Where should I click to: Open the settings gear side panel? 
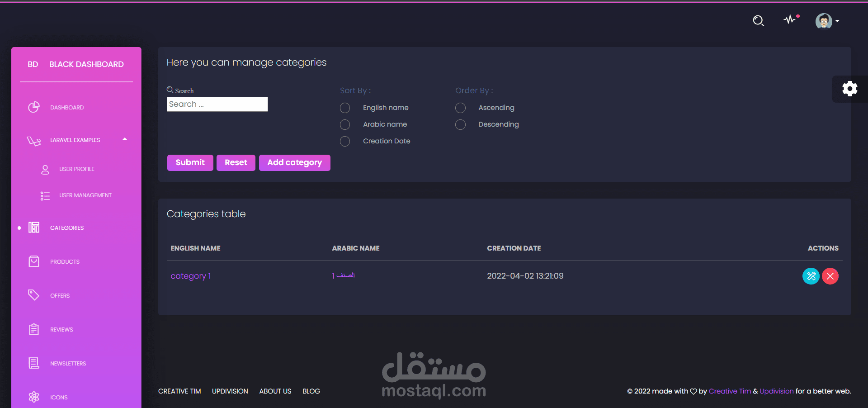[x=850, y=89]
